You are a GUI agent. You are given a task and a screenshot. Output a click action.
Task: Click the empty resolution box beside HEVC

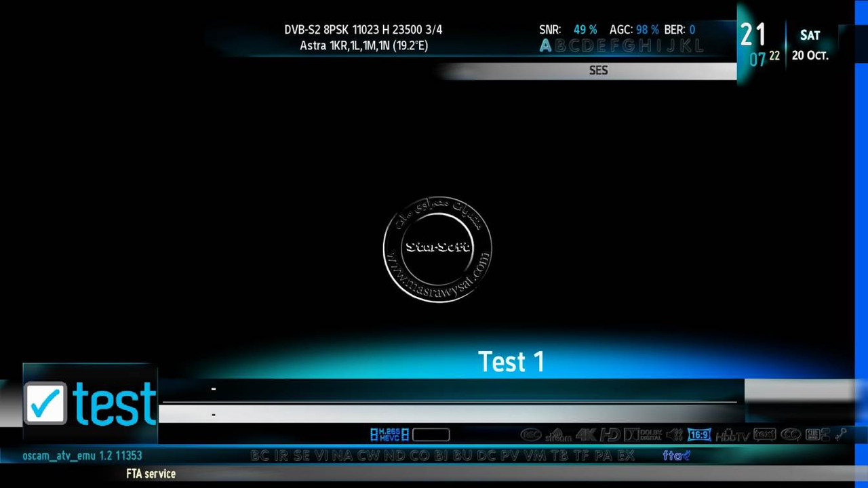tap(431, 434)
